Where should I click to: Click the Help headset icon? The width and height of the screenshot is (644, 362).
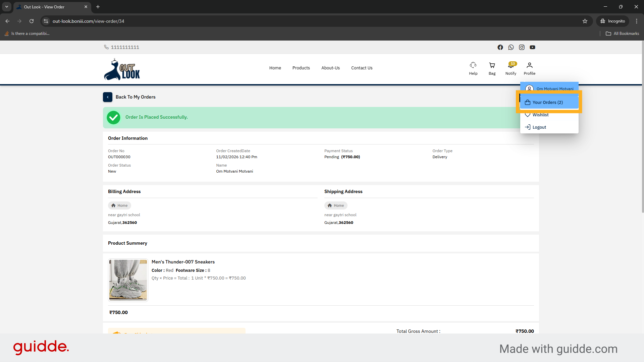[473, 65]
